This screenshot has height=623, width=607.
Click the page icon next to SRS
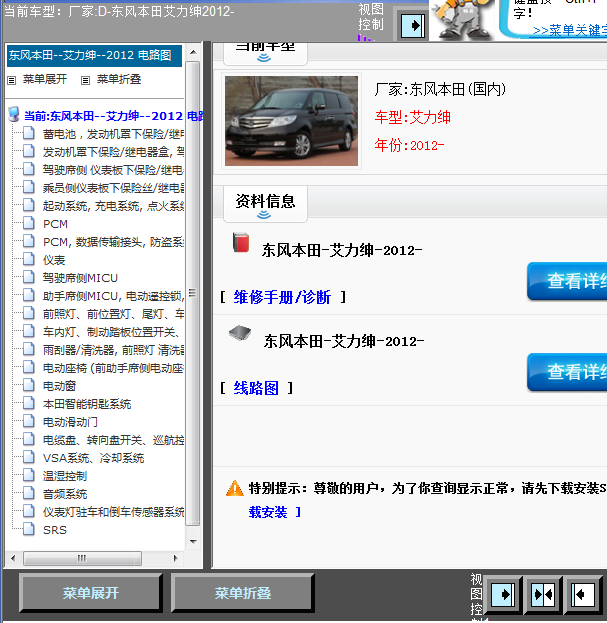(29, 529)
